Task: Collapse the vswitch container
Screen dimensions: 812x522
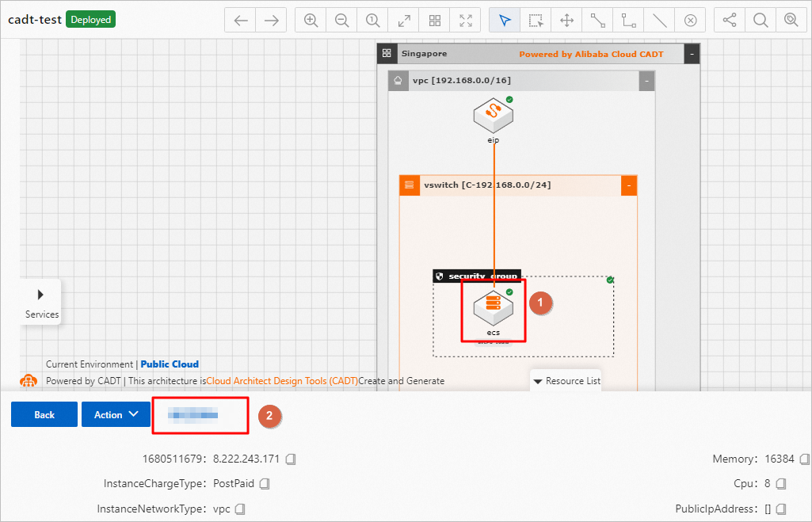Action: tap(629, 185)
